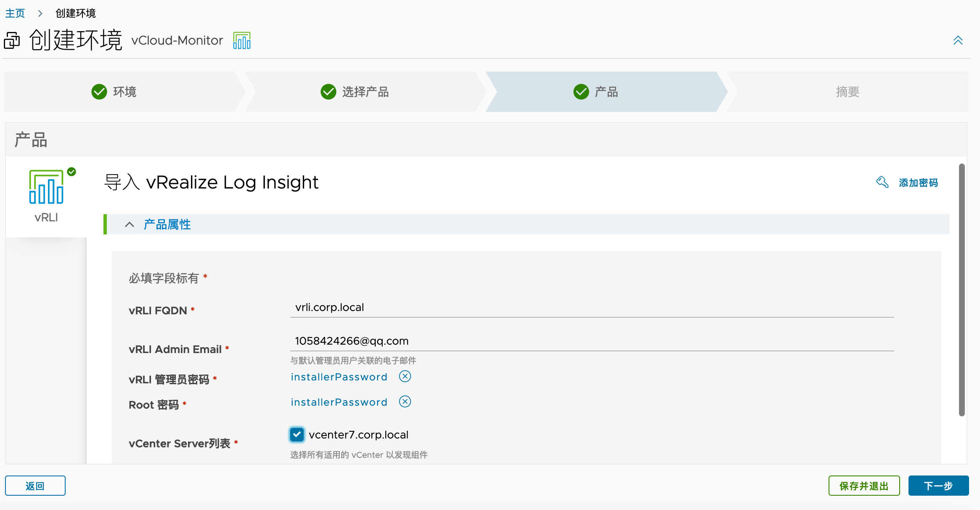The width and height of the screenshot is (980, 510).
Task: Click installerPassword link for vRLI 管理员密码
Action: [x=339, y=377]
